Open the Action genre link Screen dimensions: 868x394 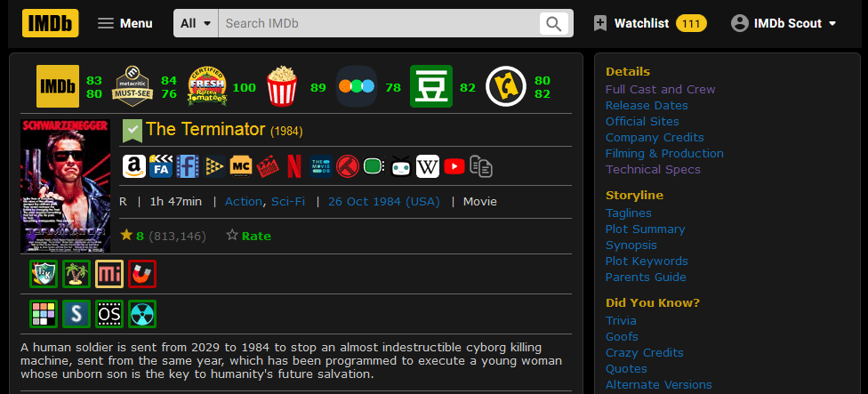pyautogui.click(x=244, y=201)
